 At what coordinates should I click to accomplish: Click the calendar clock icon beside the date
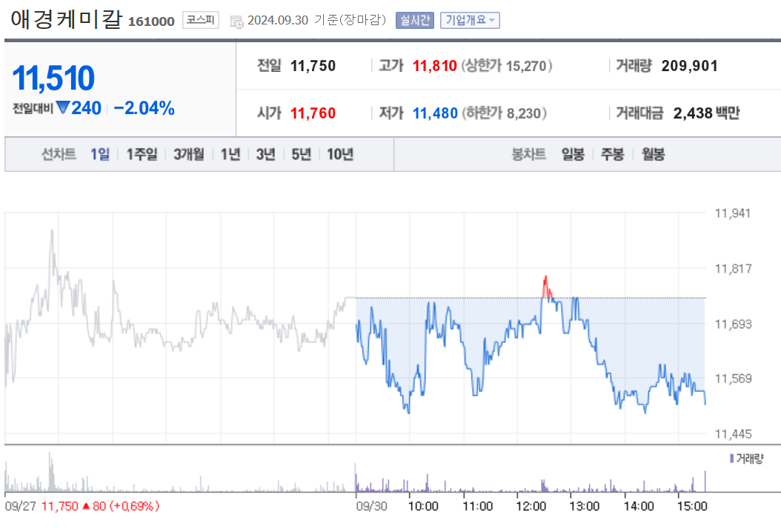coord(236,21)
